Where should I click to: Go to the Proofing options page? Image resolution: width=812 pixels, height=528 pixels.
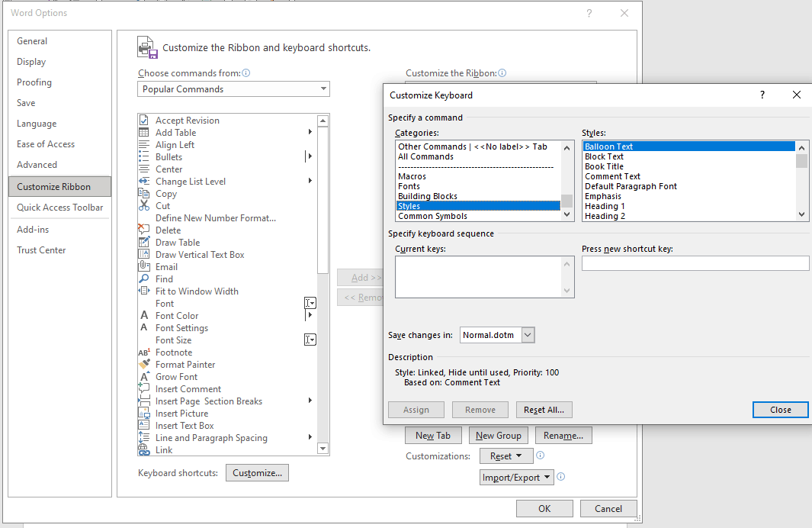59,82
